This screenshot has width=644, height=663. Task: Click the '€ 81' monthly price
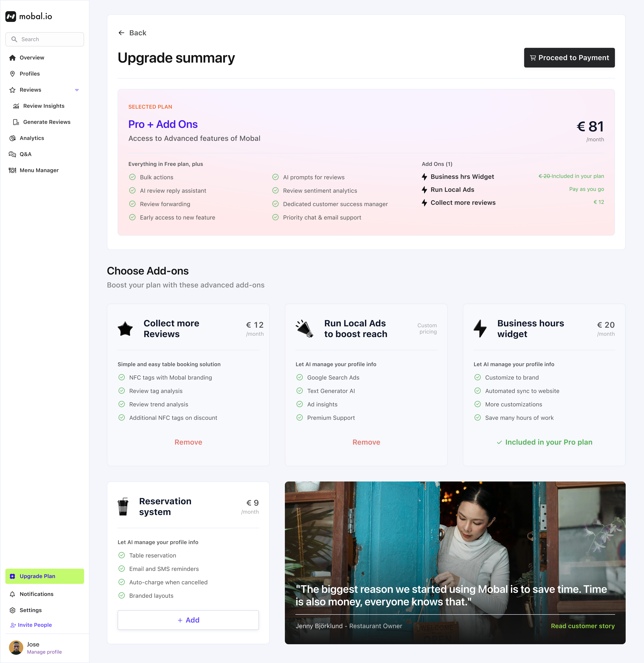tap(590, 127)
